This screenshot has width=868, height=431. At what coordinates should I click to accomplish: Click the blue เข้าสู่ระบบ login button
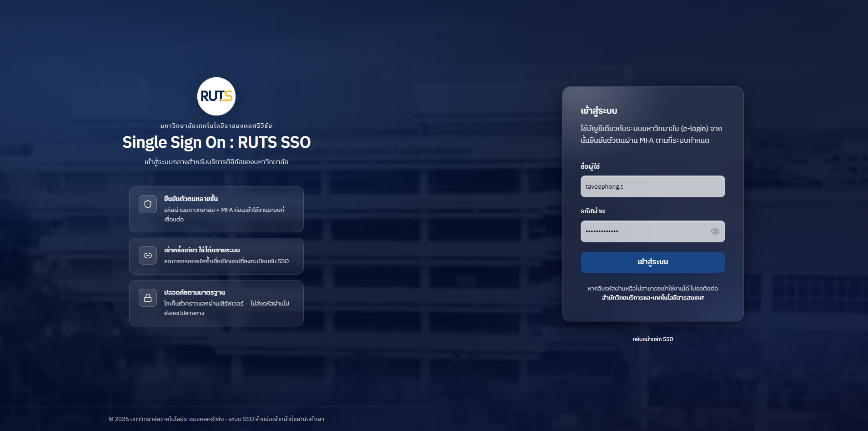tap(652, 262)
